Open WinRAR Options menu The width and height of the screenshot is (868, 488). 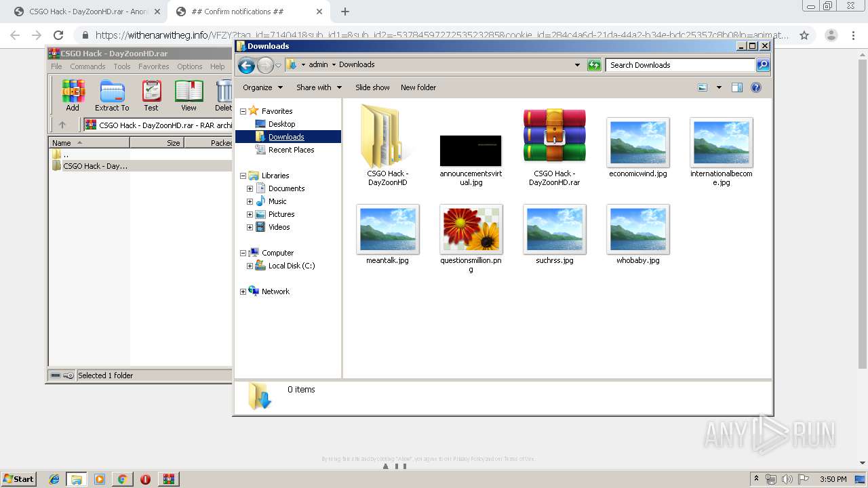coord(190,66)
